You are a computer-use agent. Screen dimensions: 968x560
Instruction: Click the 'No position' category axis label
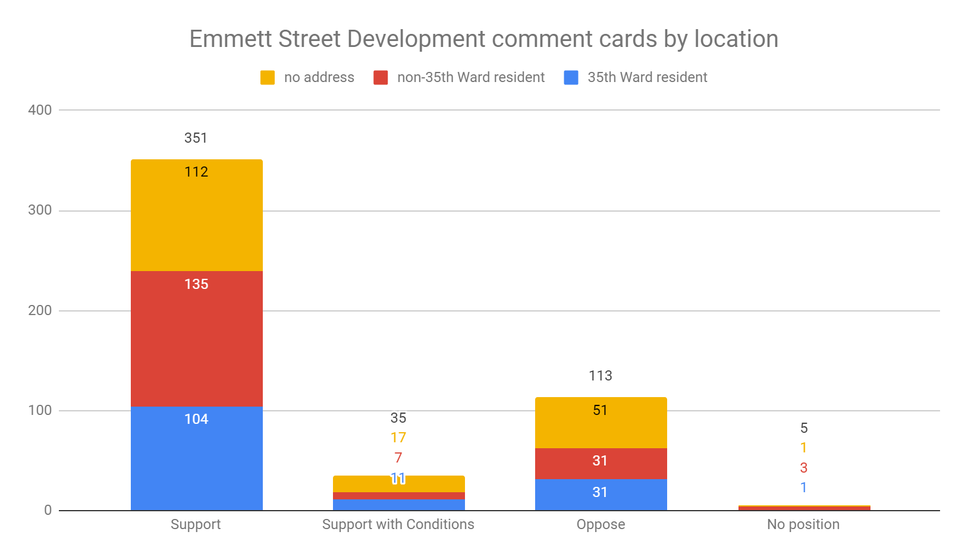pos(803,524)
